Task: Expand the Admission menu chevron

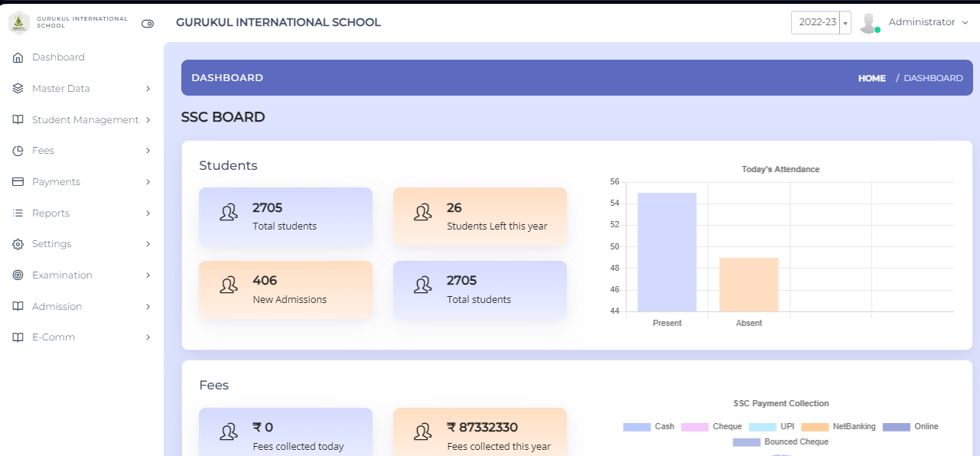Action: [148, 307]
